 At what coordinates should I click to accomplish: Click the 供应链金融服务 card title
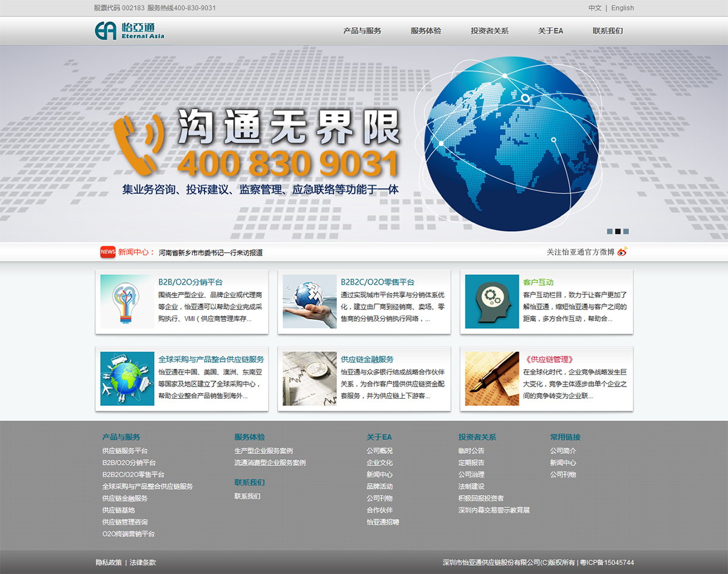click(x=366, y=359)
